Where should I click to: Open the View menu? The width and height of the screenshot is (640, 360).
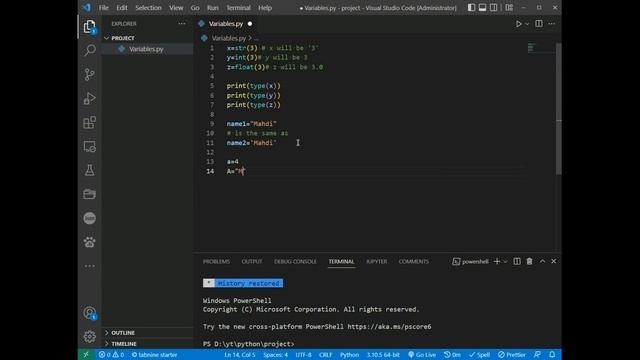click(x=176, y=8)
